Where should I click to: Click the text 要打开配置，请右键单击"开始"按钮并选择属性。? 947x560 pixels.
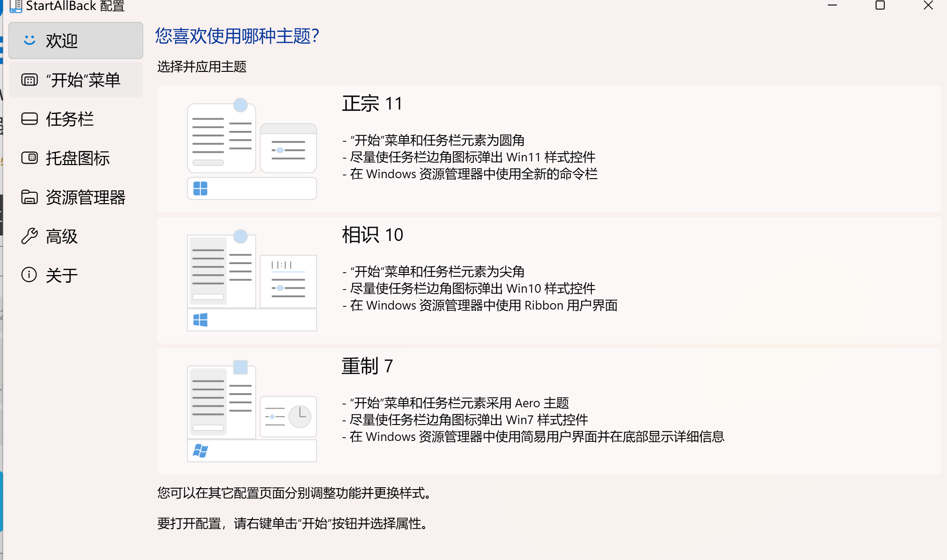click(293, 524)
